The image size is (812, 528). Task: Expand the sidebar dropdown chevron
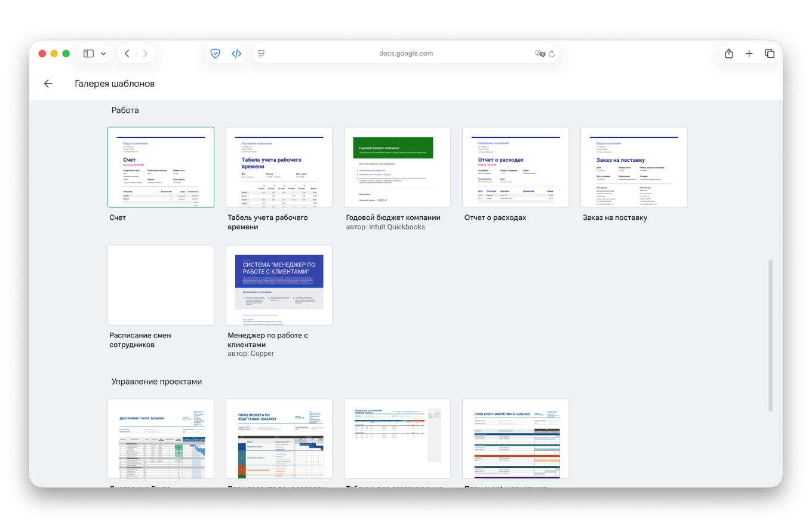[103, 54]
